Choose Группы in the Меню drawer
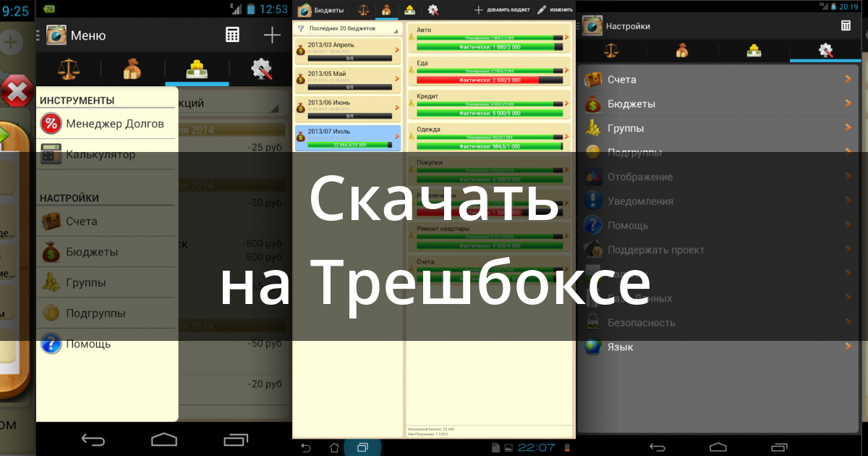868x456 pixels. (x=106, y=282)
